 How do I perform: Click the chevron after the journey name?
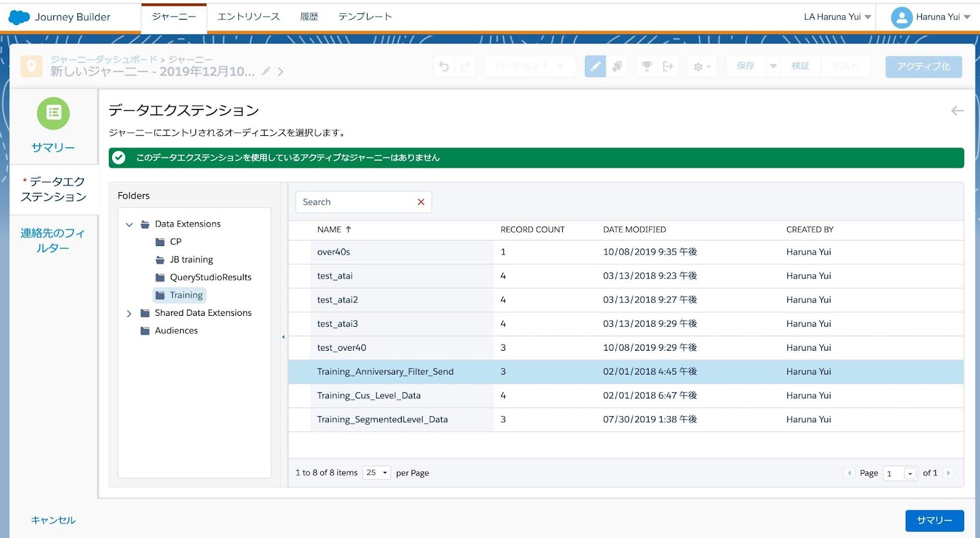[x=281, y=72]
